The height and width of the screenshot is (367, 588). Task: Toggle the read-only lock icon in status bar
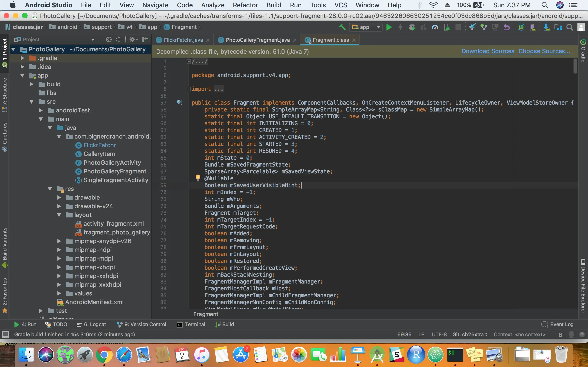pos(560,334)
